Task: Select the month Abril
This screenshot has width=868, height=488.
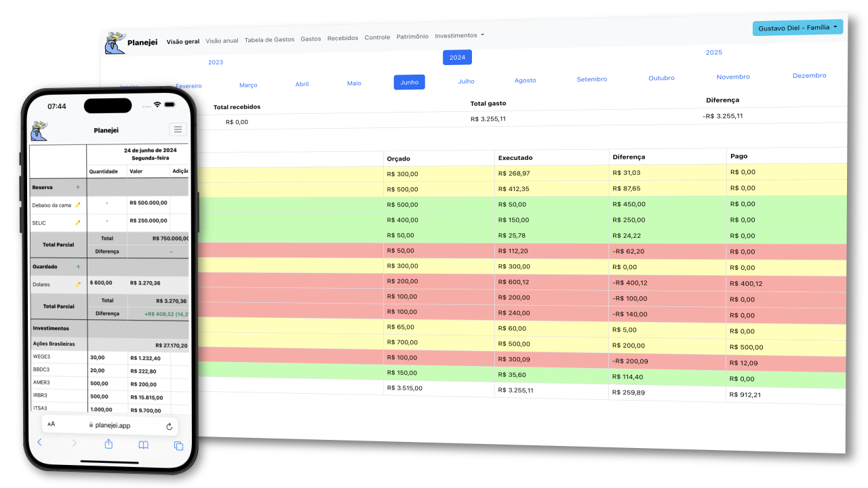Action: (302, 84)
